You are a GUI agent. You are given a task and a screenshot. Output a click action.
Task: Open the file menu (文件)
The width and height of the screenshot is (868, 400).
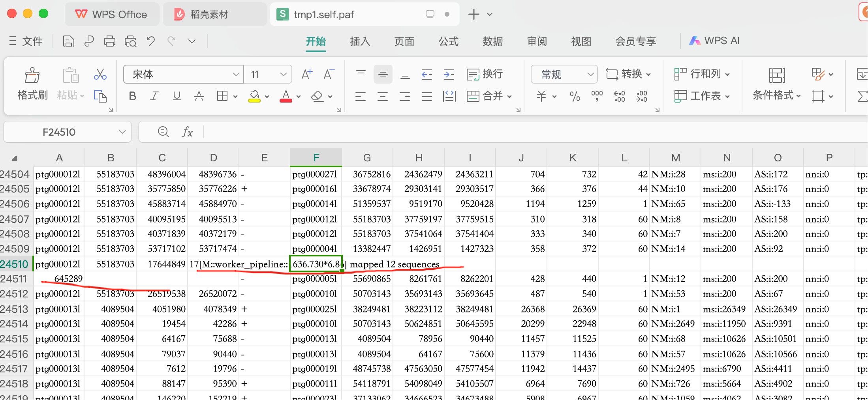25,41
